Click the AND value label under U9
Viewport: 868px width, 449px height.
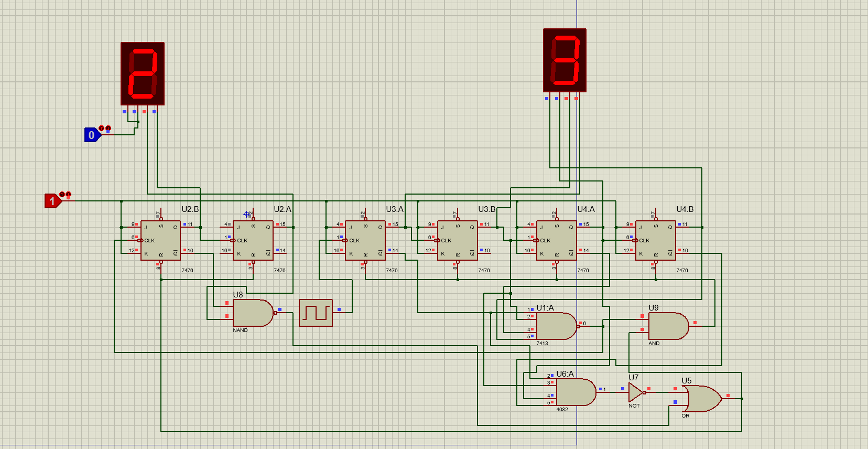coord(654,344)
